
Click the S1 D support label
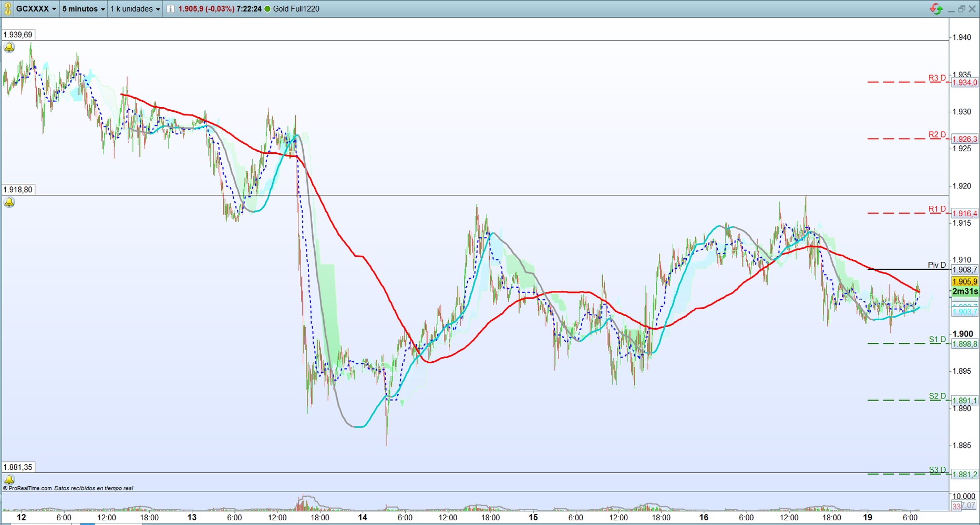937,340
